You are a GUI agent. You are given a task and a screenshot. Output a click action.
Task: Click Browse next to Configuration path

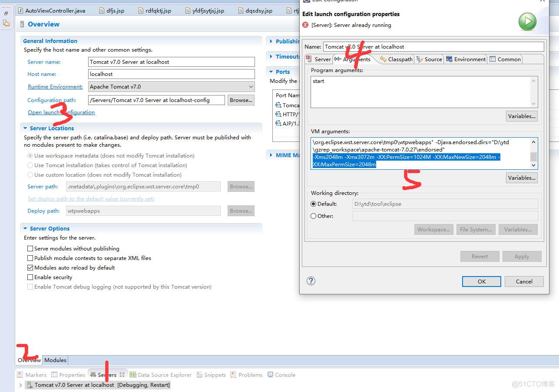click(x=241, y=100)
